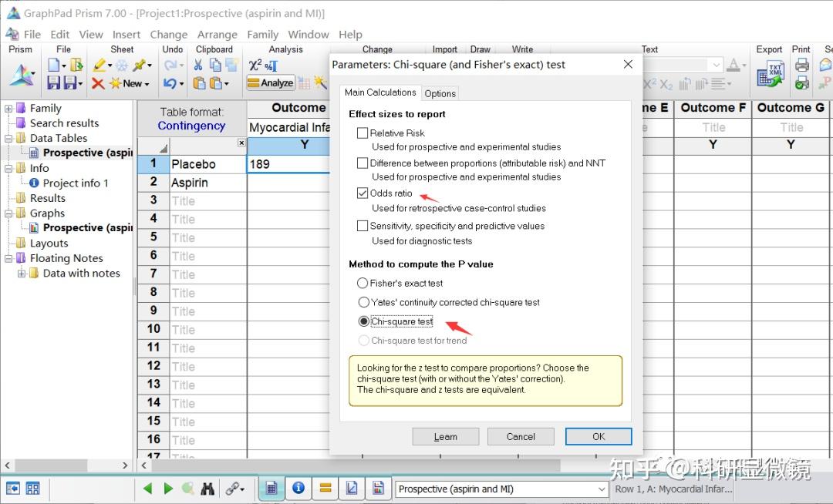This screenshot has height=504, width=833.
Task: Click the left floppy-disk save icon
Action: [x=53, y=82]
